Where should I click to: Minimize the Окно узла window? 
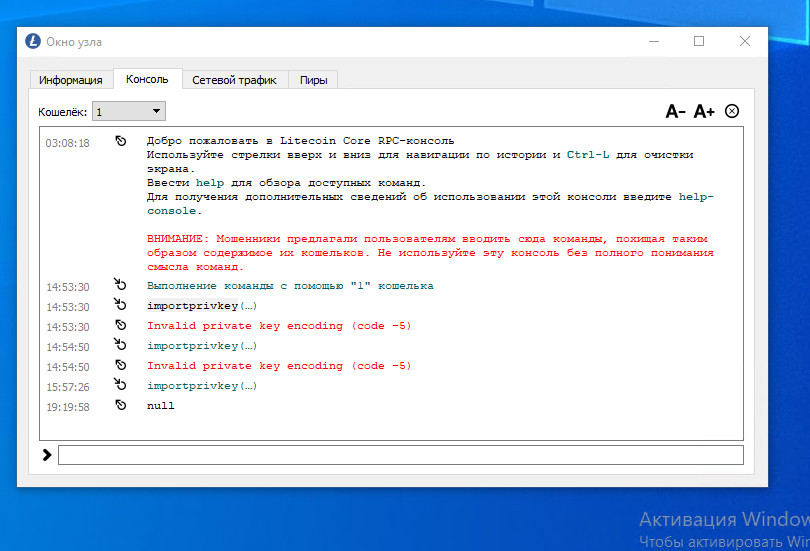(654, 41)
